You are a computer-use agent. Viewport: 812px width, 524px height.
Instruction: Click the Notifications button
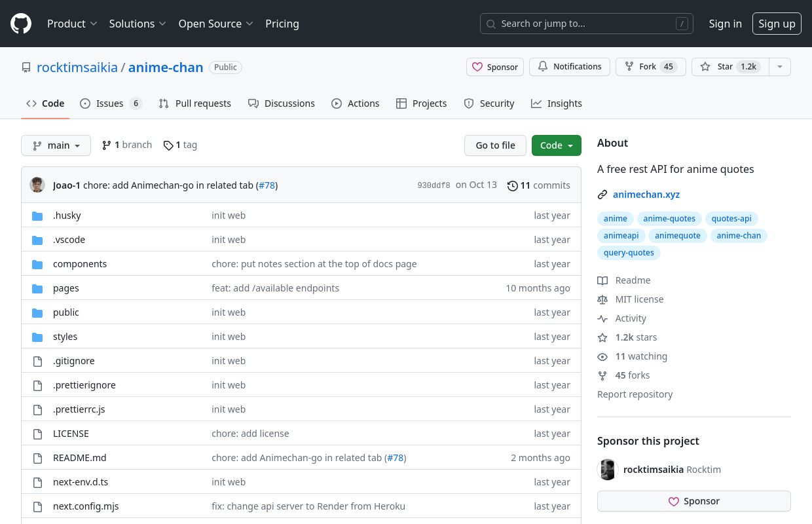570,67
